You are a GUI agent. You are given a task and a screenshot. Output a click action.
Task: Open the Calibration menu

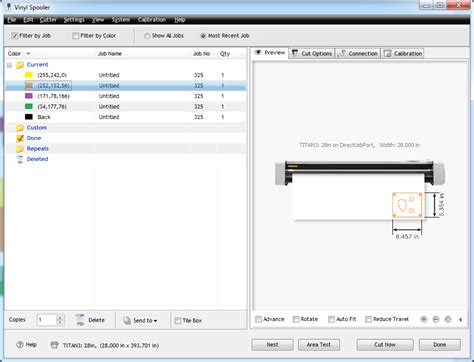pos(152,20)
